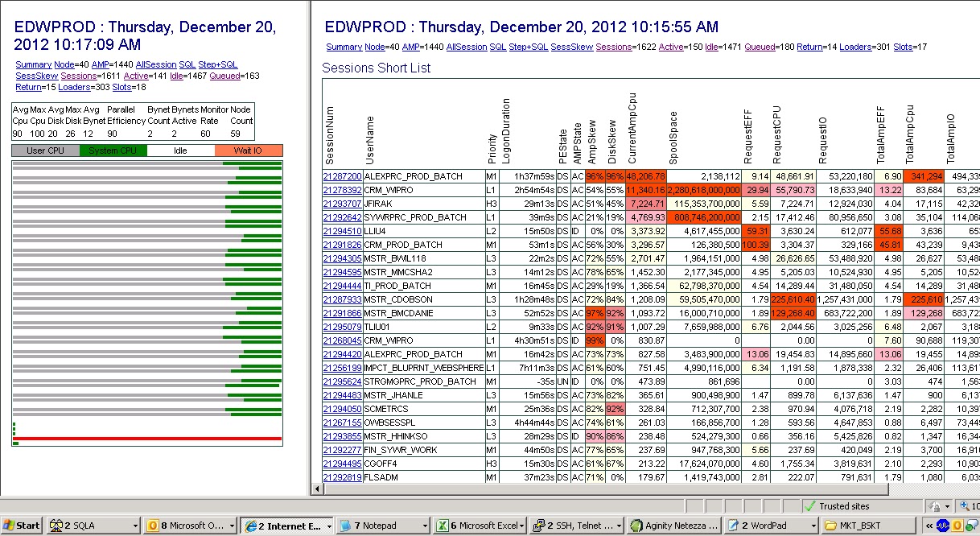Open session 21292819 for FLSADM
980x536 pixels.
pos(342,476)
